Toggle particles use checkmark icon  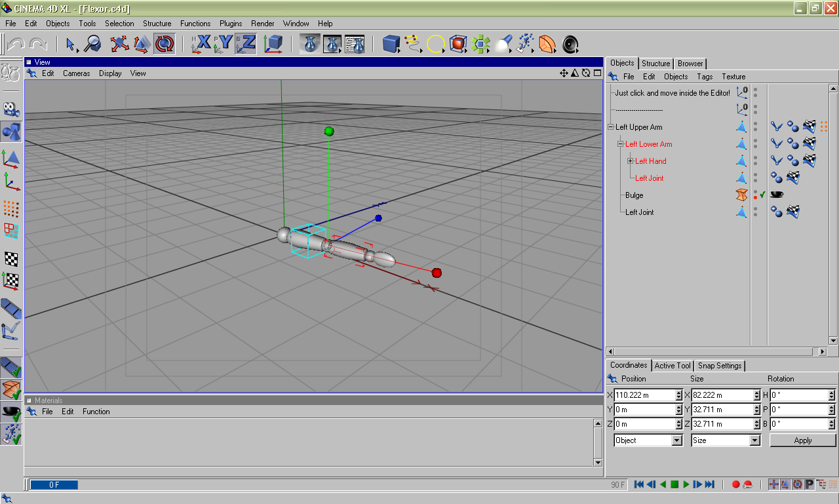pos(11,435)
